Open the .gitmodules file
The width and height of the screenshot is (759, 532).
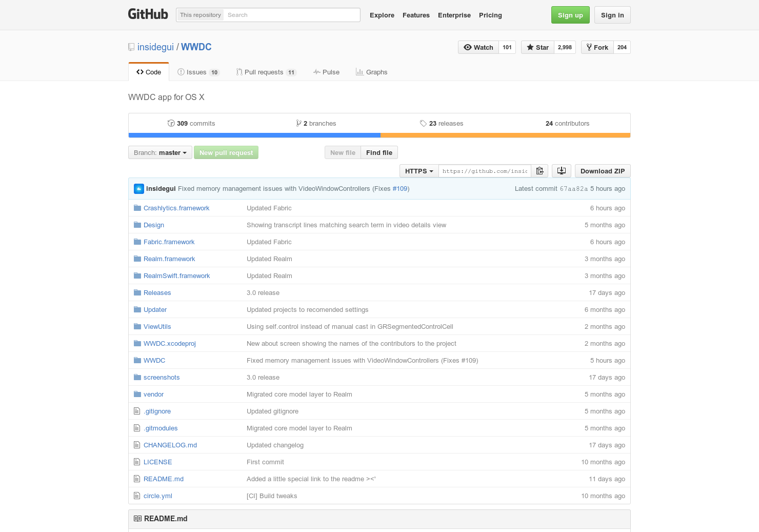click(161, 428)
